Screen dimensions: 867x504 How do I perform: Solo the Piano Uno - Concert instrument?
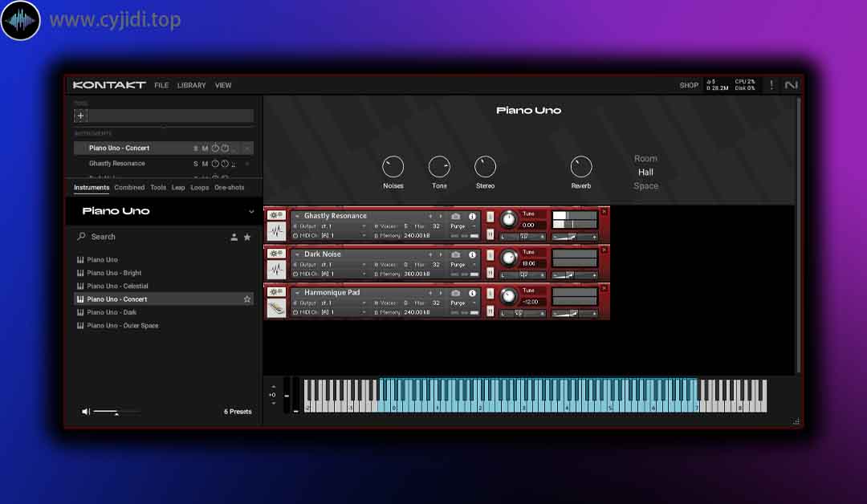click(x=196, y=148)
